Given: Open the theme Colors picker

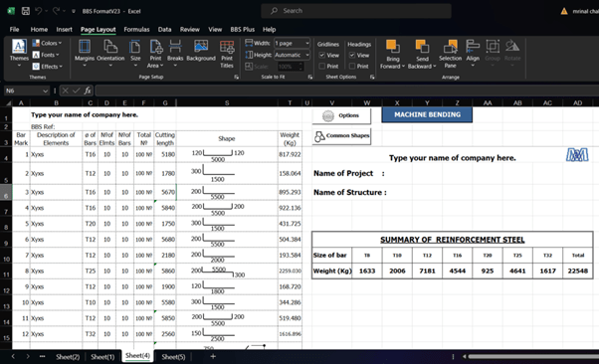Looking at the screenshot, I should pyautogui.click(x=47, y=43).
